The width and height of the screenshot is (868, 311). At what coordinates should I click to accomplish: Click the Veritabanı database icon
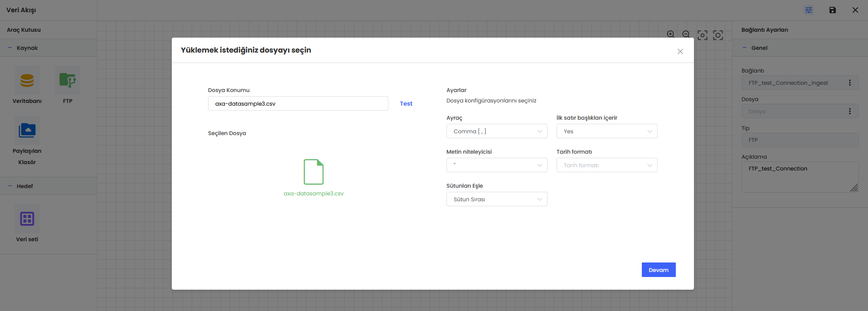click(x=27, y=81)
